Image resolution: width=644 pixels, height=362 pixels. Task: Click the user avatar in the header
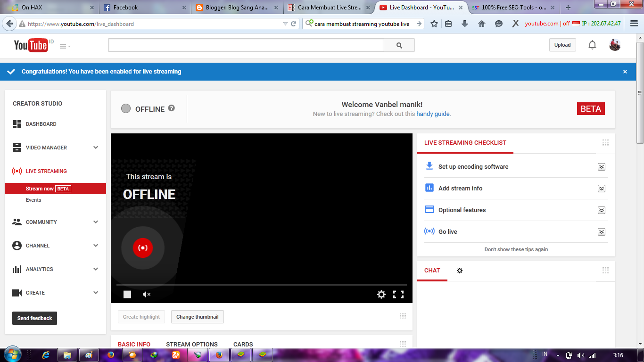tap(615, 45)
